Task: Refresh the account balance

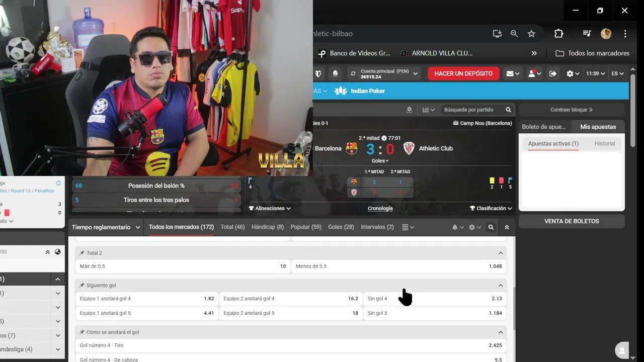Action: point(353,73)
